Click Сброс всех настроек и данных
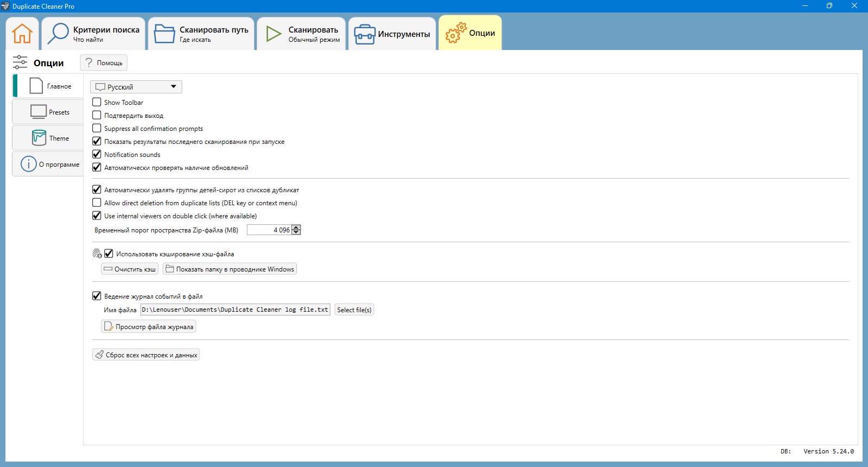Screen dimensions: 868x467 pyautogui.click(x=146, y=355)
